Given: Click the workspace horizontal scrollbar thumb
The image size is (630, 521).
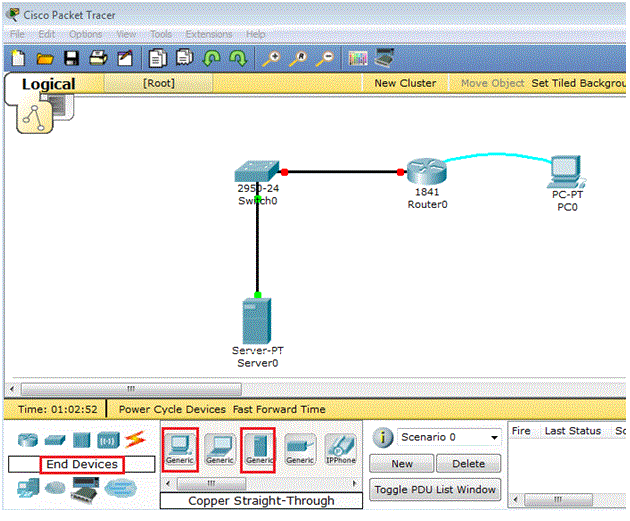Looking at the screenshot, I should (x=131, y=389).
